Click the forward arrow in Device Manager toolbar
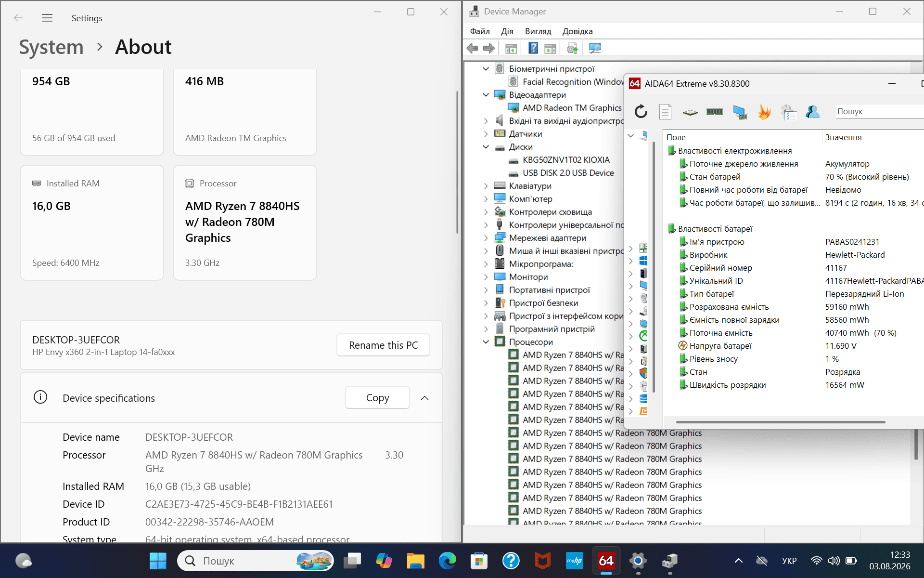The width and height of the screenshot is (924, 578). coord(489,48)
